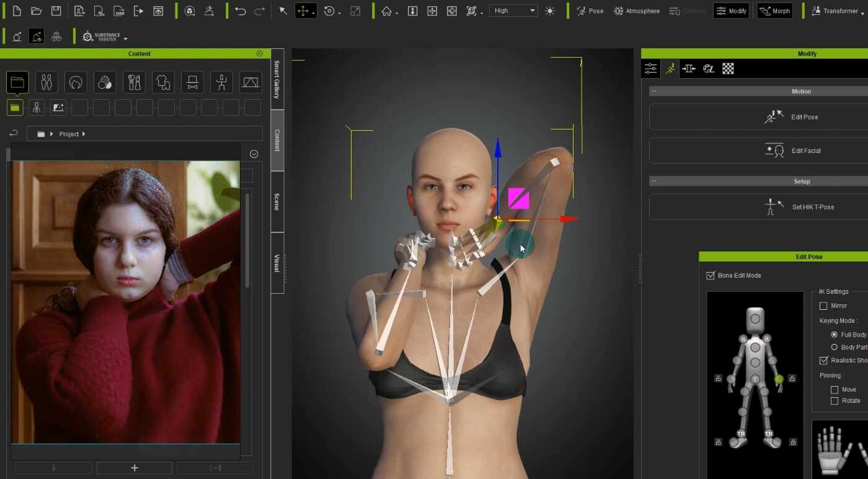Collapse the Motion section
Viewport: 868px width, 479px height.
654,91
